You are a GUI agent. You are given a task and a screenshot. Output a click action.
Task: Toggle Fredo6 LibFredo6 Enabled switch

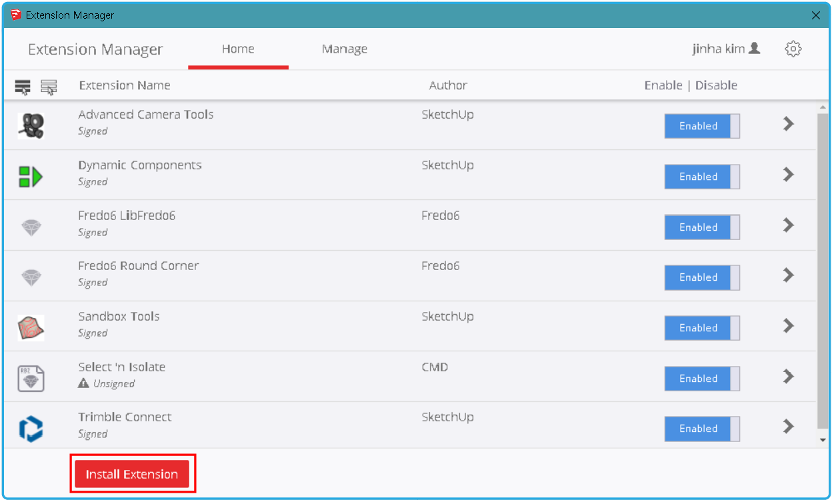[702, 227]
